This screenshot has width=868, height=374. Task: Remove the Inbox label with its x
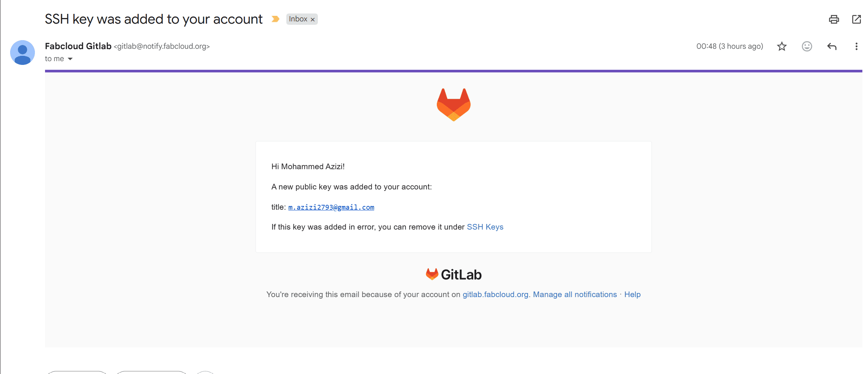pos(313,20)
